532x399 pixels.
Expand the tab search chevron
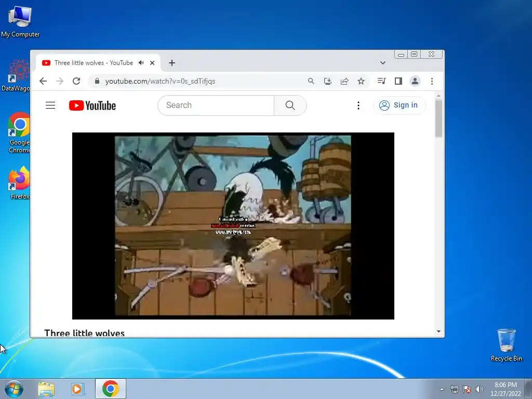point(383,63)
